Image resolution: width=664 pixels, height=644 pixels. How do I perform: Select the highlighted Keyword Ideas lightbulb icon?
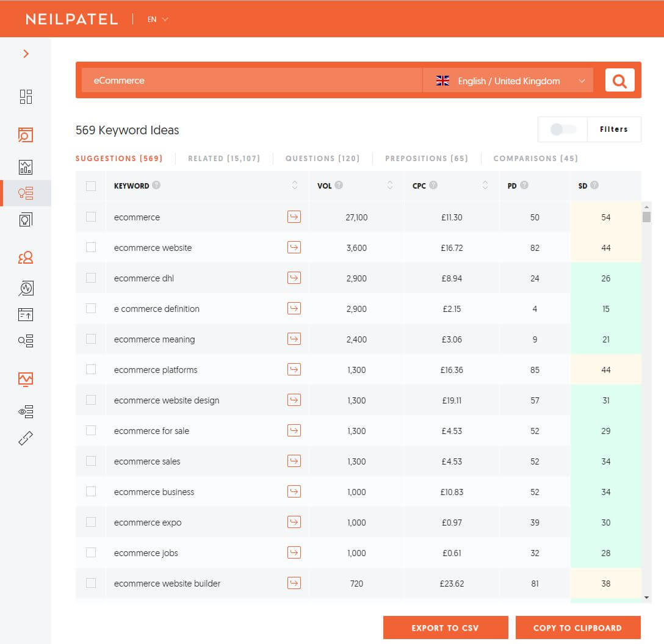[x=26, y=193]
